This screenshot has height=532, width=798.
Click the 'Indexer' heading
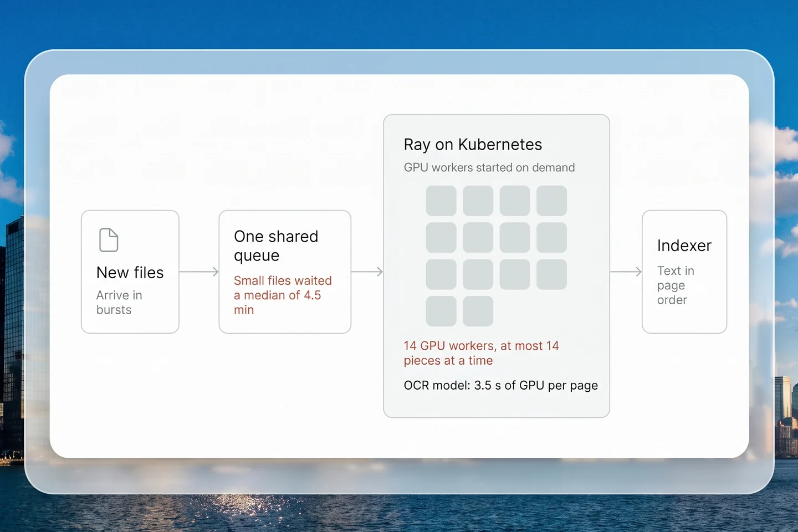point(684,245)
